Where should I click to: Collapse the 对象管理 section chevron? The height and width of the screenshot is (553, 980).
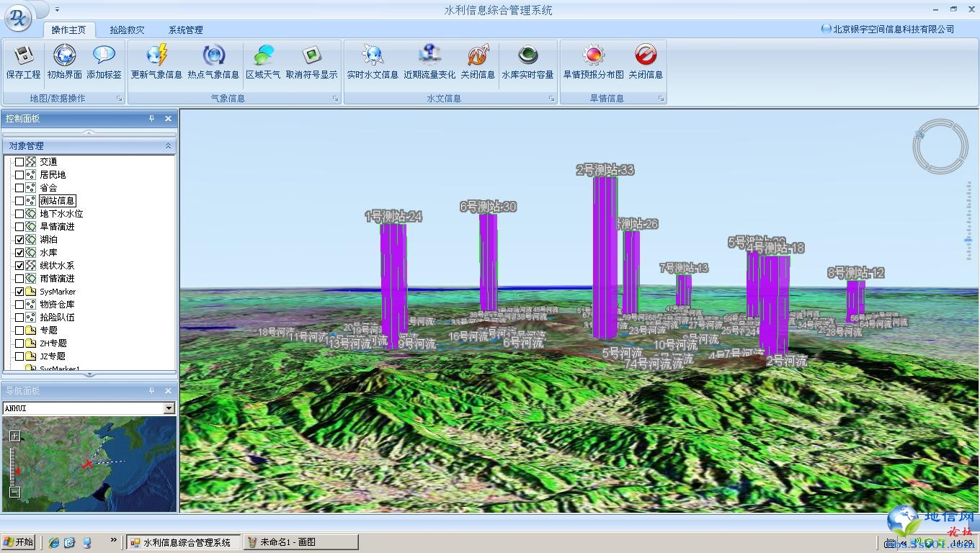(x=169, y=145)
